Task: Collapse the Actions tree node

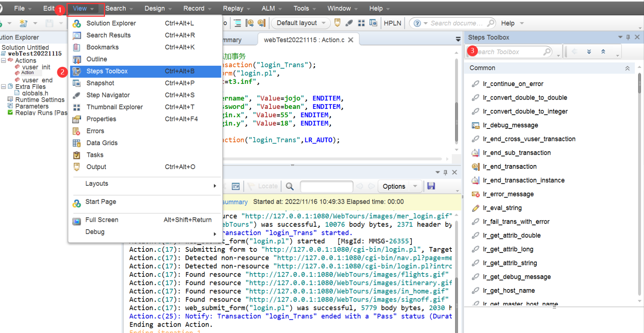Action: tap(3, 61)
